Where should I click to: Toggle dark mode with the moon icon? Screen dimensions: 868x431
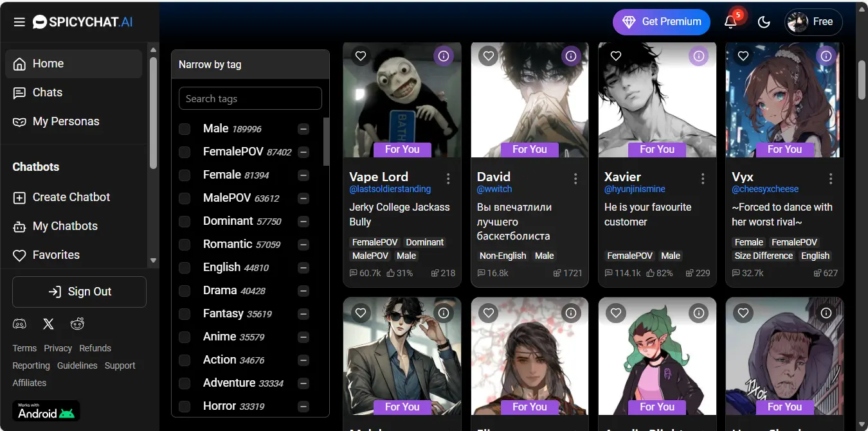pos(764,22)
